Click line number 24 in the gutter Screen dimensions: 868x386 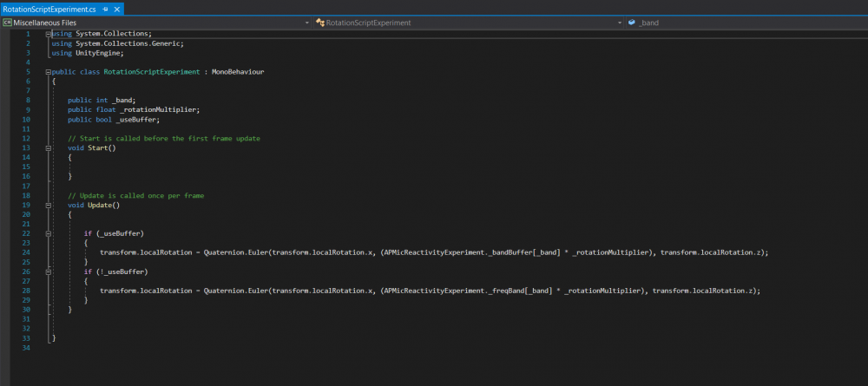pyautogui.click(x=26, y=252)
